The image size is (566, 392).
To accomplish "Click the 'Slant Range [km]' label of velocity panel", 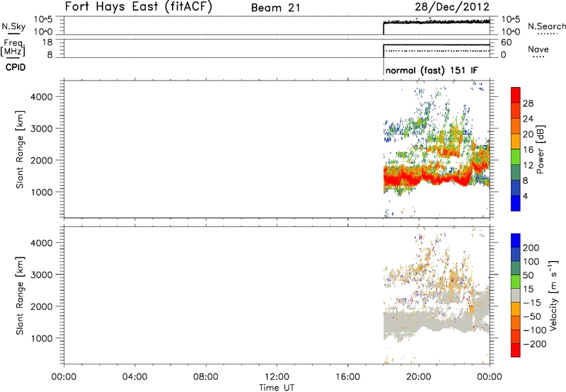I will [x=20, y=296].
